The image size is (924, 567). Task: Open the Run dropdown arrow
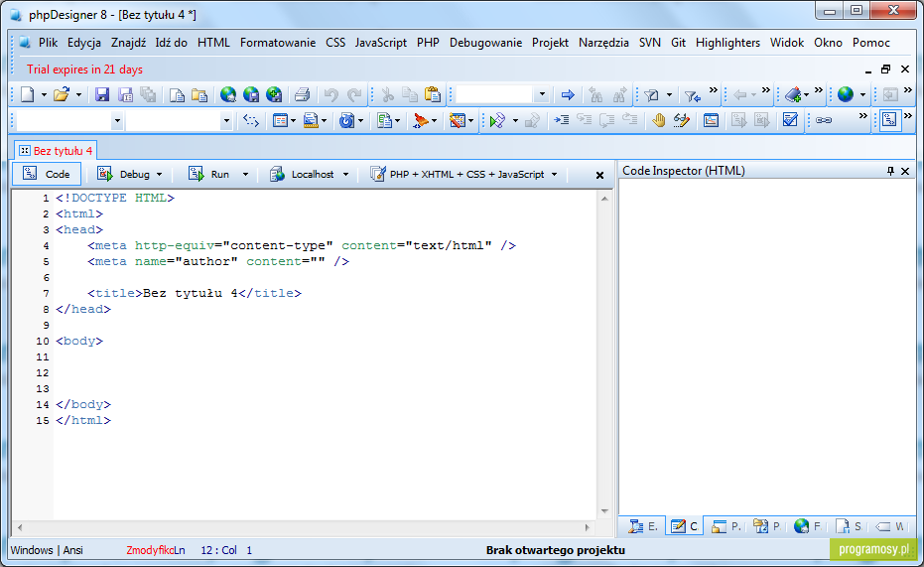pos(246,175)
